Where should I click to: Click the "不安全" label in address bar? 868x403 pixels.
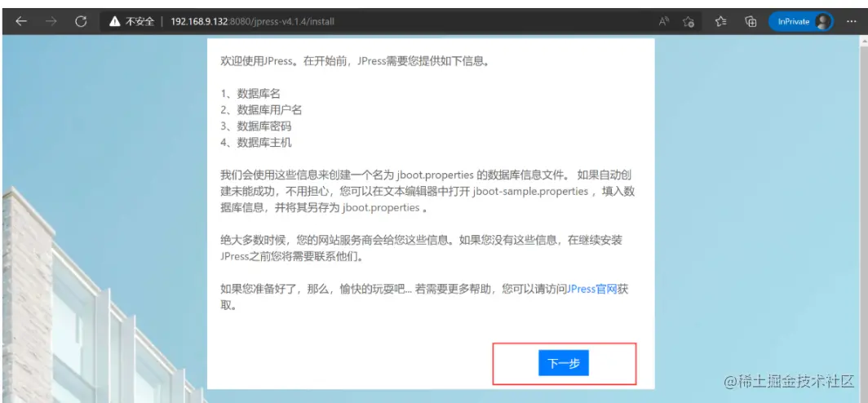pos(139,21)
